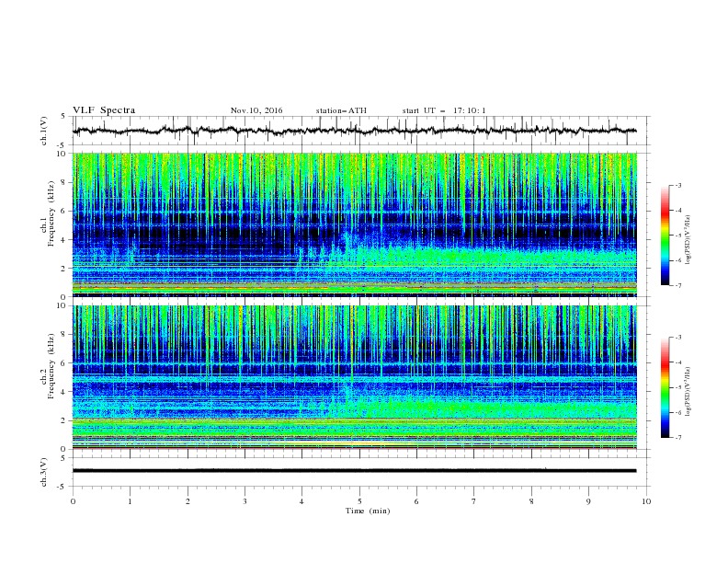The image size is (728, 563).
Task: Click the "ch.3(V)" axis label
Action: pyautogui.click(x=44, y=472)
